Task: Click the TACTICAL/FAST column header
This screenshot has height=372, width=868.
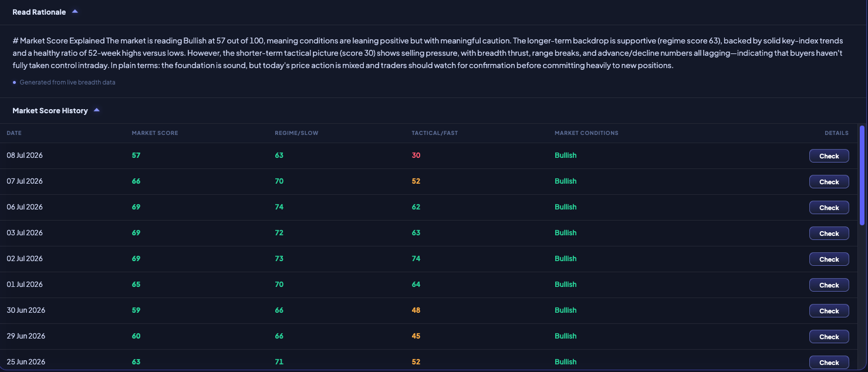Action: pyautogui.click(x=435, y=133)
